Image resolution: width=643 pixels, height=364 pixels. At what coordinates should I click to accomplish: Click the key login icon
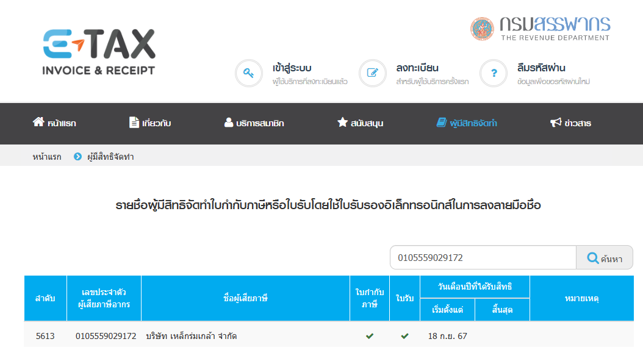(x=248, y=73)
